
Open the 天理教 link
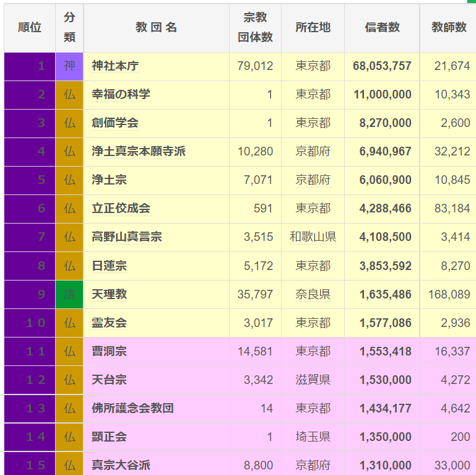coord(109,294)
